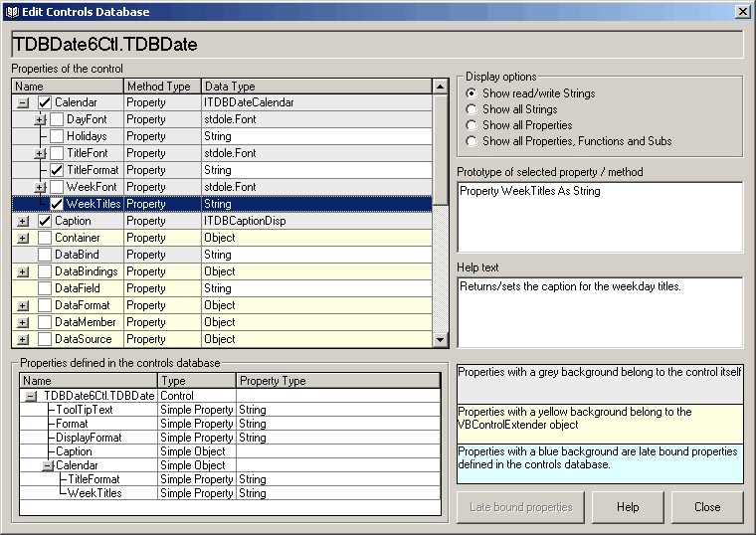
Task: Collapse the Calendar property node
Action: 23,102
